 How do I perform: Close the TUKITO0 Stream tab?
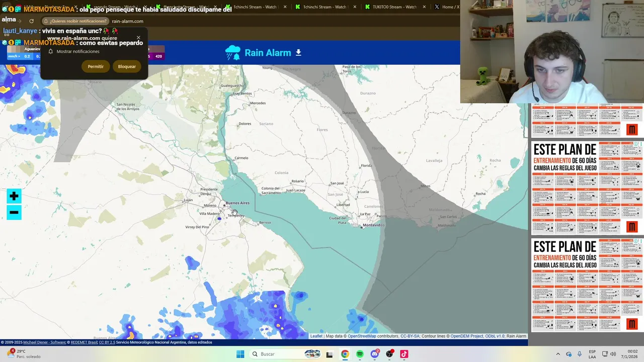click(x=424, y=7)
